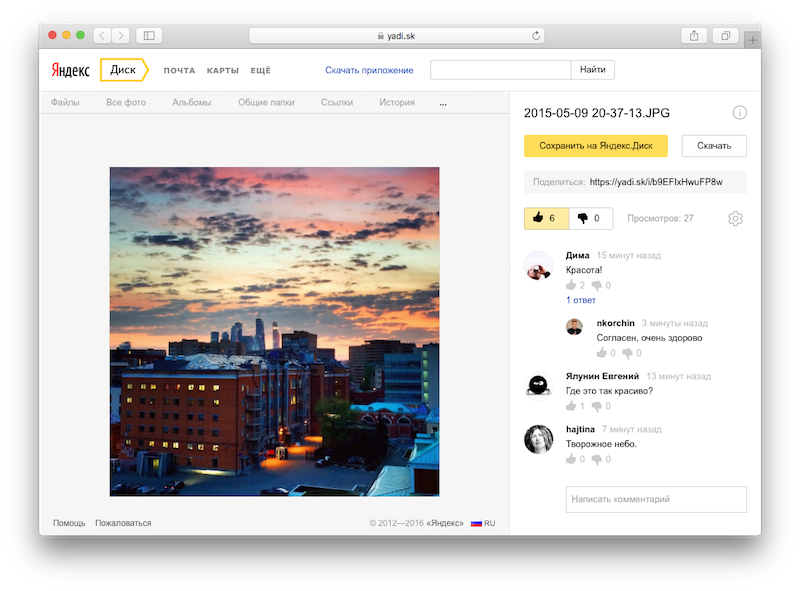Expand the '1 ответ' reply thread
The width and height of the screenshot is (800, 591).
click(581, 300)
